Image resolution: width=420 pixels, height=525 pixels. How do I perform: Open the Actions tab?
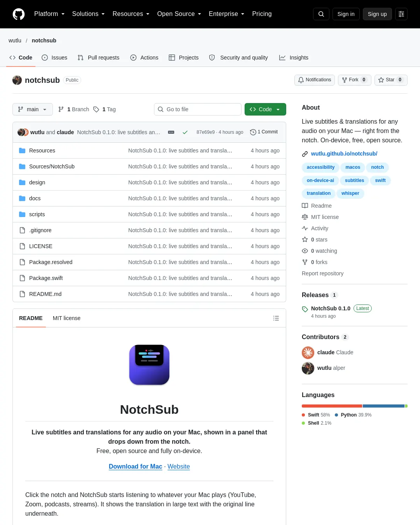(x=144, y=58)
